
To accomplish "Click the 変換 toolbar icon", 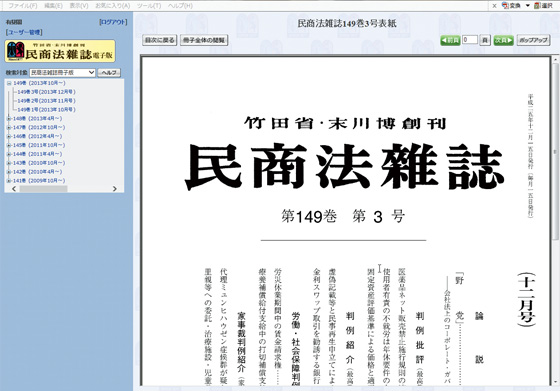I will (511, 6).
